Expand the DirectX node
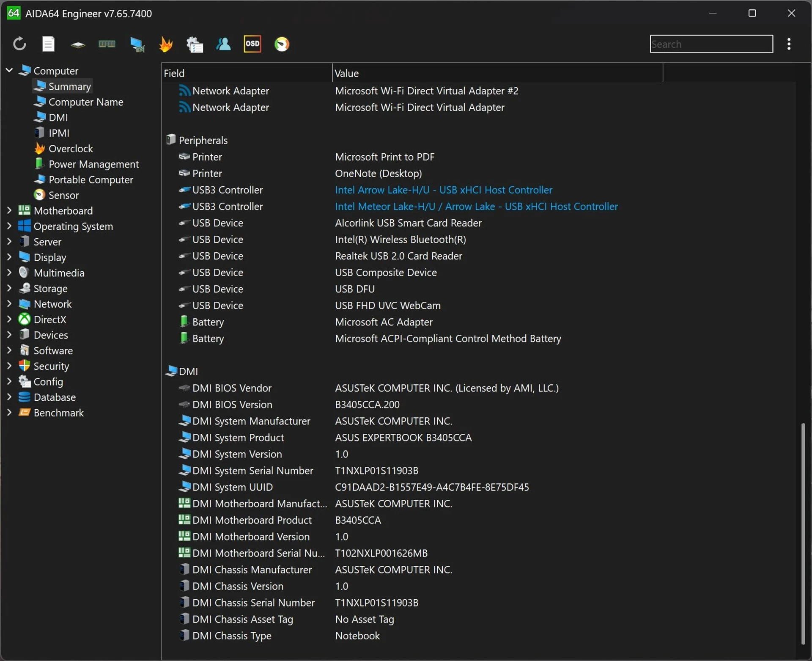Viewport: 812px width, 661px height. pyautogui.click(x=9, y=319)
